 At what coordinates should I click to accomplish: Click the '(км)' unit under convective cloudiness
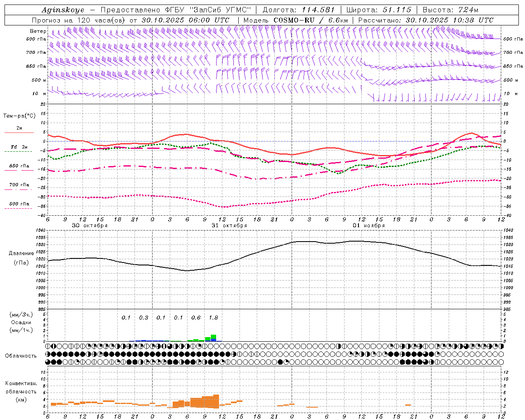click(x=21, y=399)
